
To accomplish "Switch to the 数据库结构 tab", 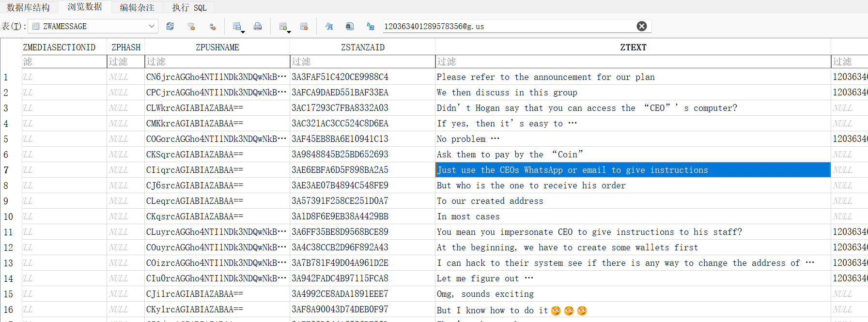I will coord(28,7).
